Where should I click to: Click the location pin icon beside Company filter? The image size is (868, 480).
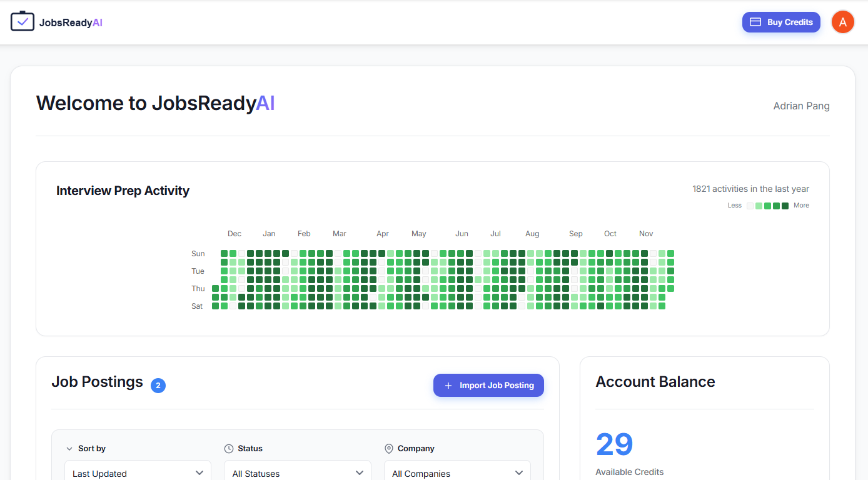coord(390,448)
